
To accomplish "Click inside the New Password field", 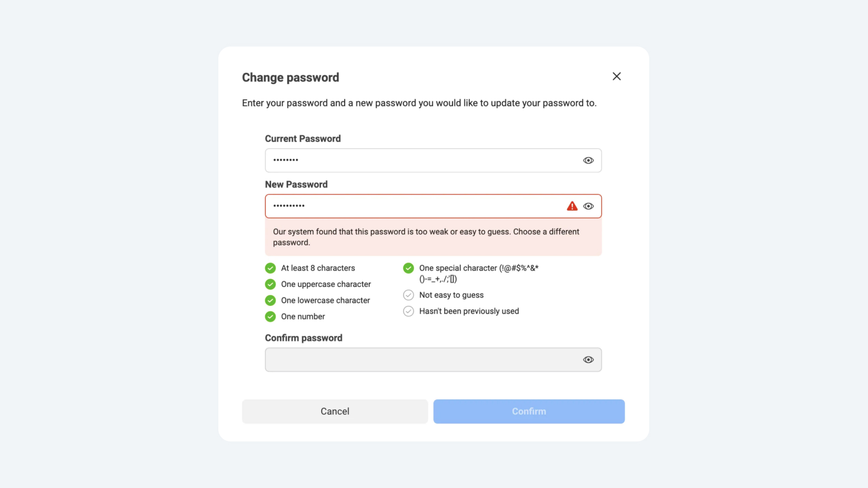I will [x=407, y=206].
